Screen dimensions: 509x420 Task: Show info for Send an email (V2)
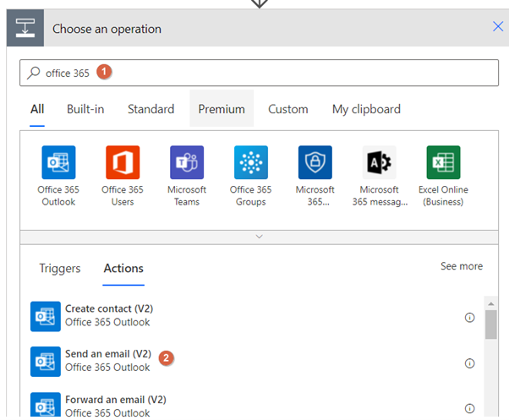pyautogui.click(x=469, y=363)
